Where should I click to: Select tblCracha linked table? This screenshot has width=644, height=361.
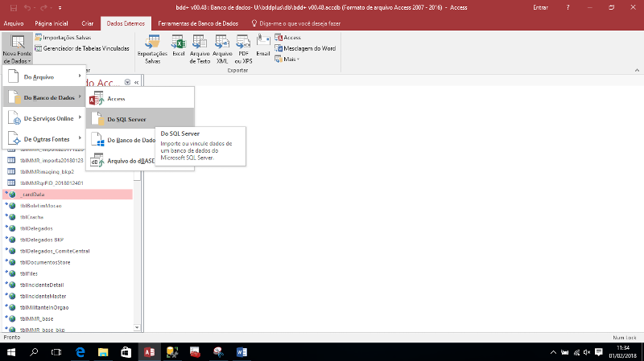click(68, 217)
